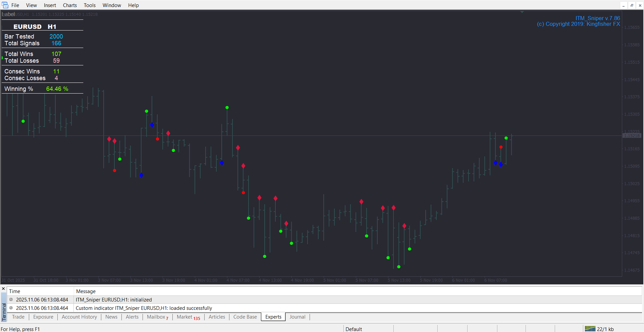Expand the Tools menu
This screenshot has width=644, height=332.
pos(90,5)
